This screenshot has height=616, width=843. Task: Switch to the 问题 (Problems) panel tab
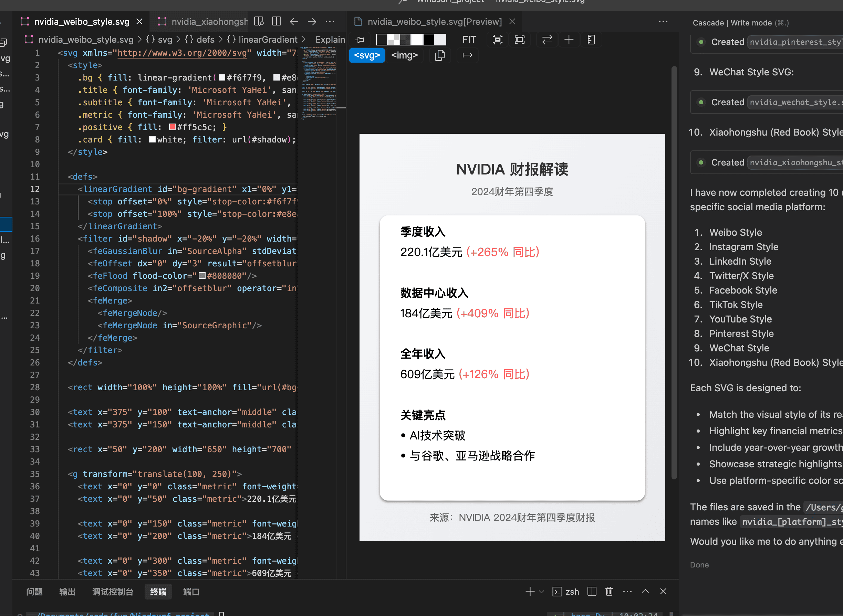34,591
